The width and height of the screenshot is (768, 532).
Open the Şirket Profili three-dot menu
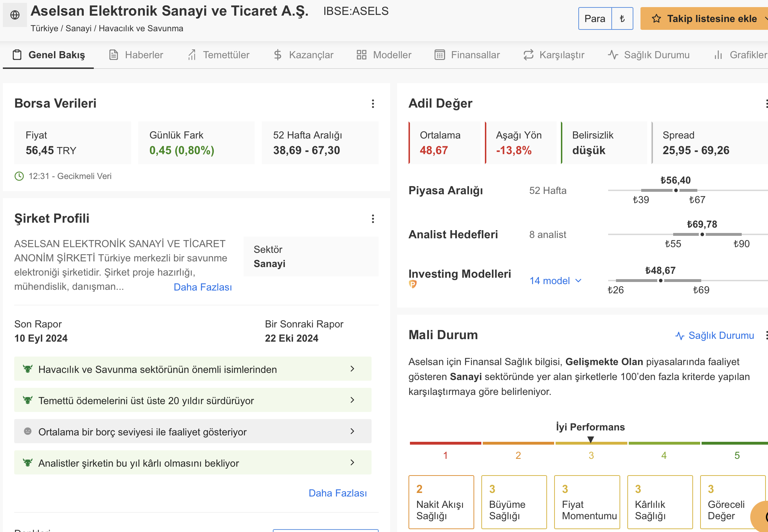(373, 218)
